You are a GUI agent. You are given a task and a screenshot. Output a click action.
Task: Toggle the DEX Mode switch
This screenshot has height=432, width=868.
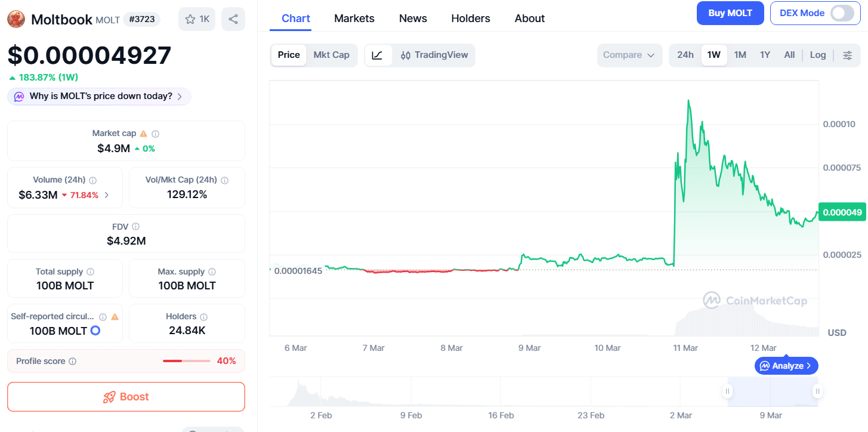[842, 13]
